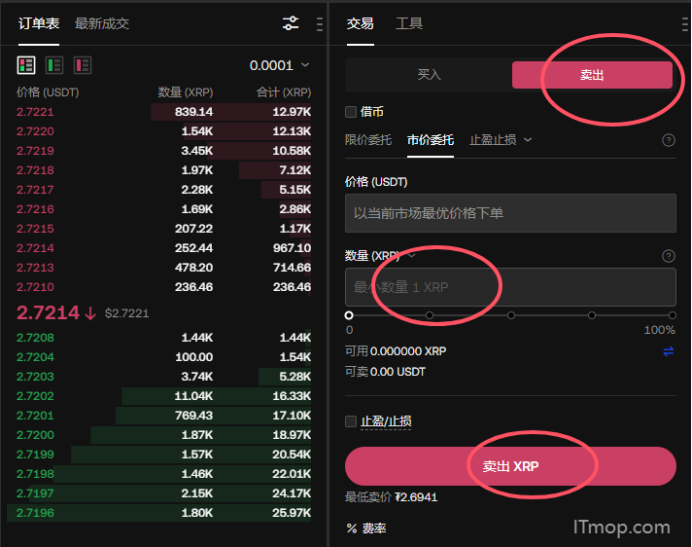The height and width of the screenshot is (547, 692).
Task: Open order book settings sliders icon
Action: (290, 23)
